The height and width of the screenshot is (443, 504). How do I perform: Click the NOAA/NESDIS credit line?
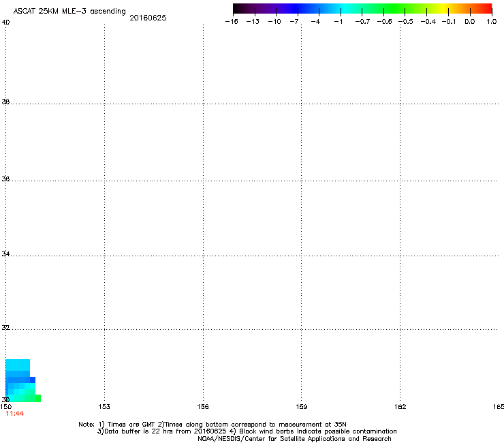click(x=294, y=439)
